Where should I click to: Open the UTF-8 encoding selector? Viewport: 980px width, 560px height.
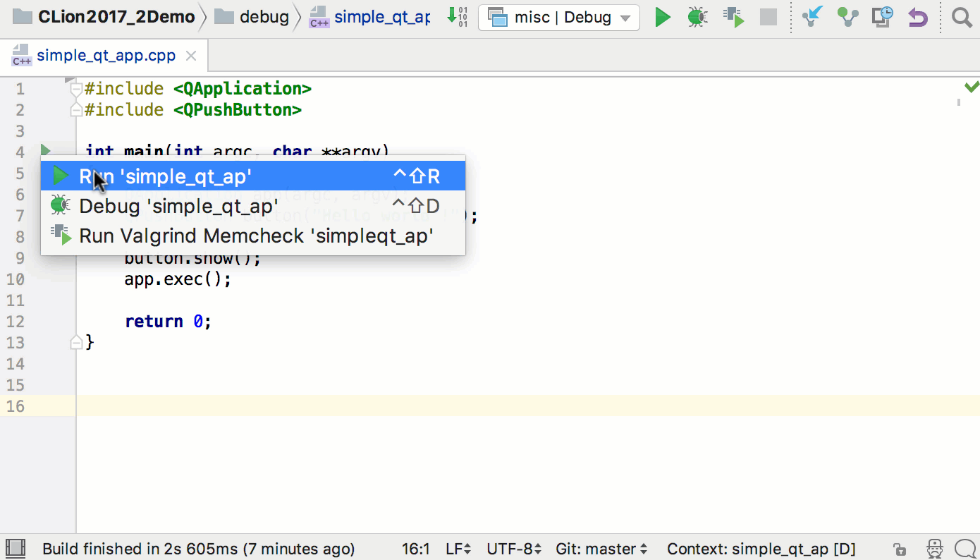pyautogui.click(x=514, y=549)
